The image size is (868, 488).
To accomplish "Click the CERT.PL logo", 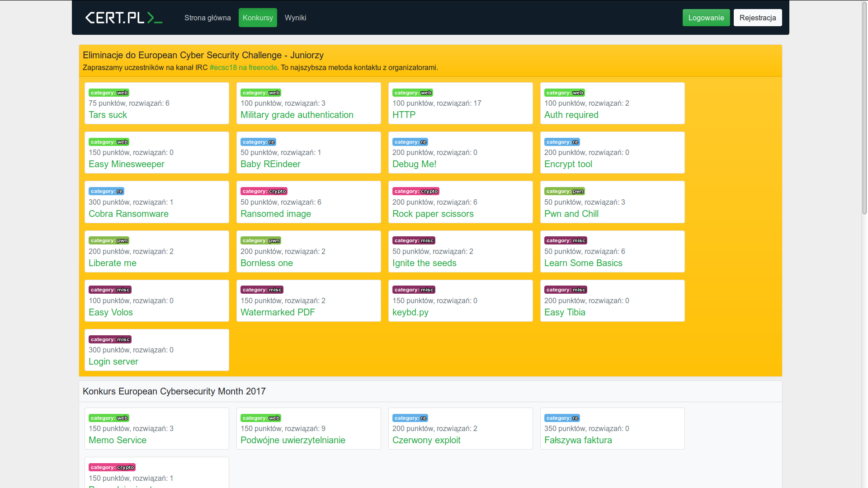I will coord(123,18).
